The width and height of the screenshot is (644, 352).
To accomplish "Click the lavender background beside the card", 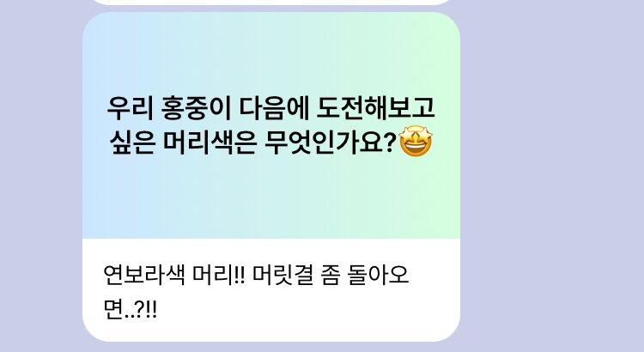I will click(550, 177).
